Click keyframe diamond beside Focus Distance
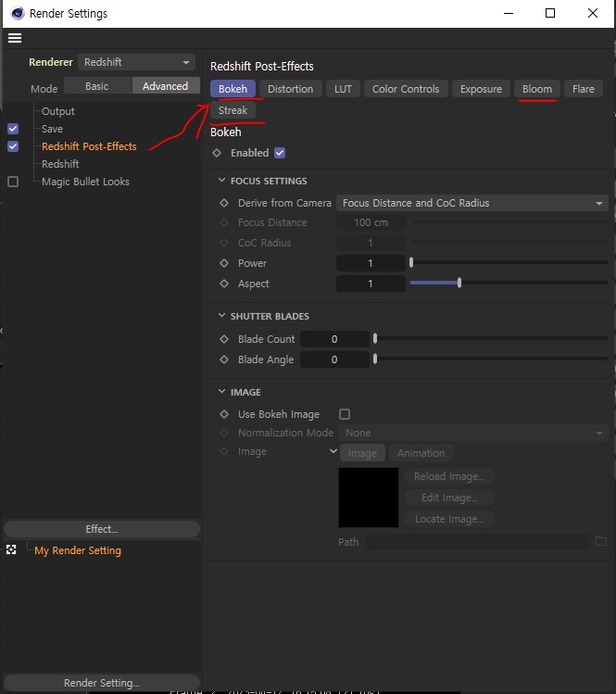 [224, 222]
